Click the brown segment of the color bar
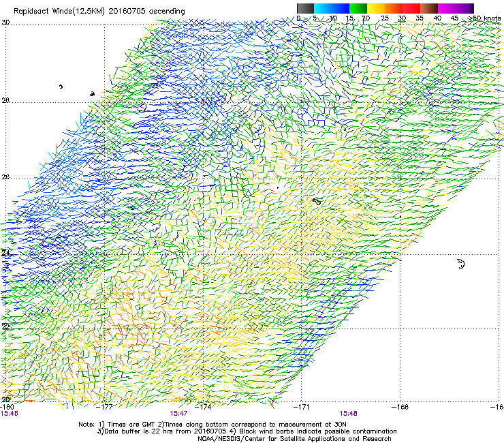 click(x=429, y=8)
